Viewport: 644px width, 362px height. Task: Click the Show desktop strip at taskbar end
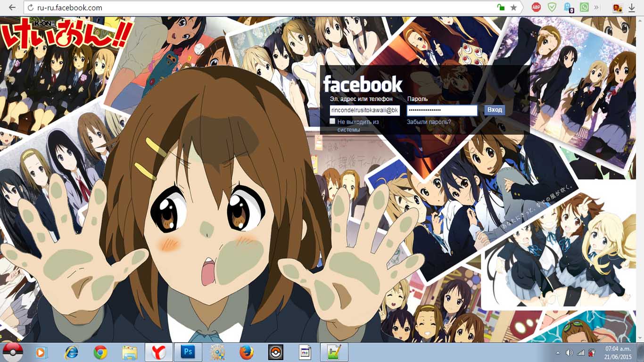click(641, 352)
